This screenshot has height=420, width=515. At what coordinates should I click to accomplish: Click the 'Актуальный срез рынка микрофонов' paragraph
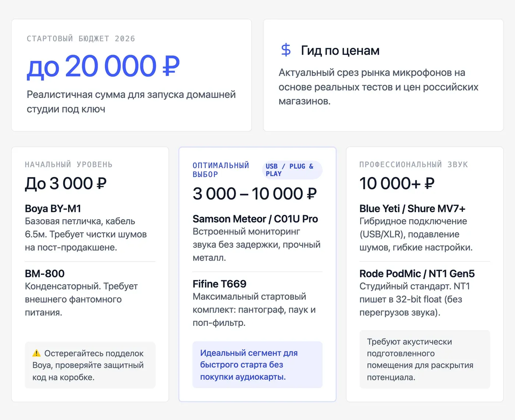(x=379, y=87)
